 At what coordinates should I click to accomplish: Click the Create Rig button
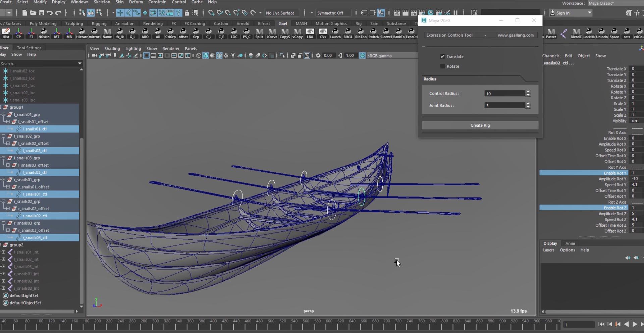pyautogui.click(x=480, y=125)
